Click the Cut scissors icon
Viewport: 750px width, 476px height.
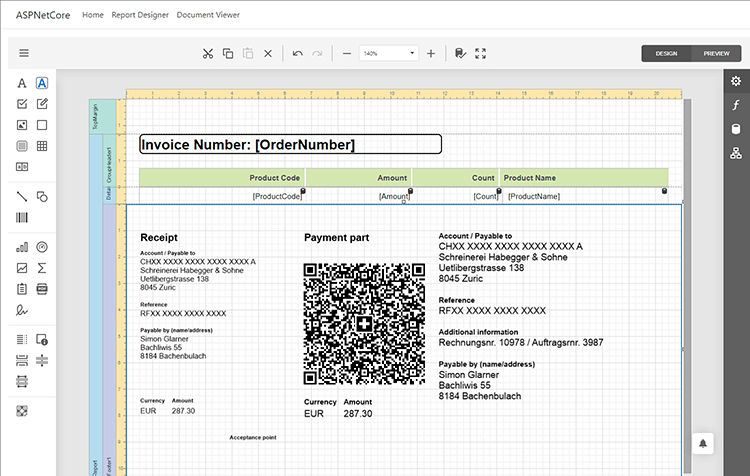pos(207,53)
